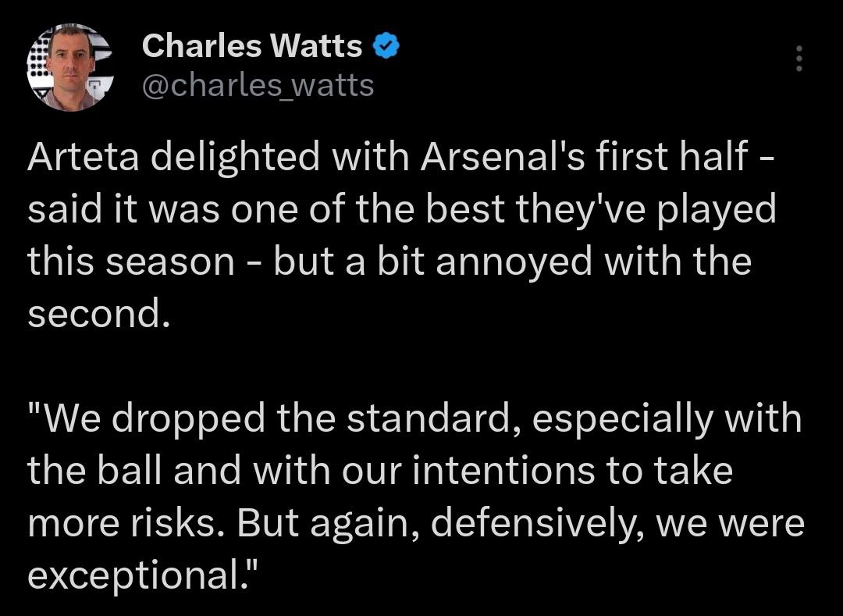Open Charles Watts' profile picture
This screenshot has height=616, width=843.
pos(66,67)
